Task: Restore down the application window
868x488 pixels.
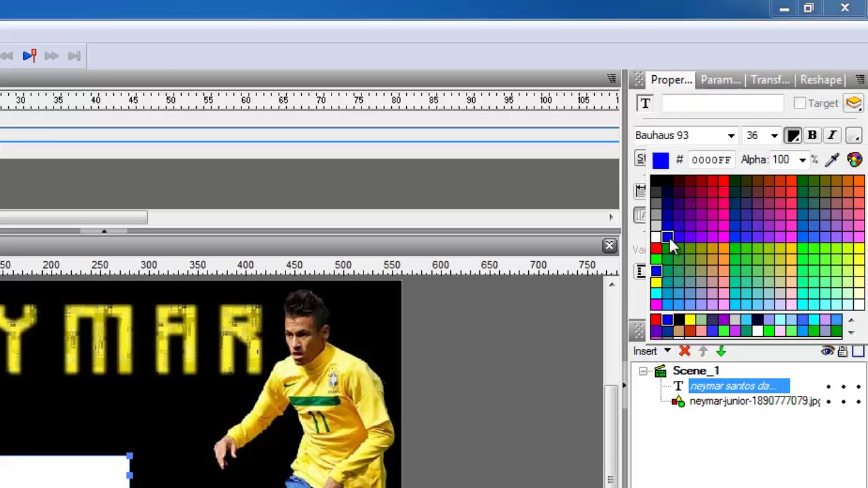Action: coord(808,8)
